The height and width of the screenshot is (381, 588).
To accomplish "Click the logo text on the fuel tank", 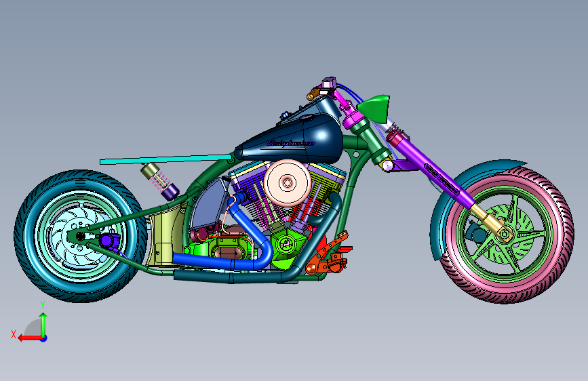I will pos(291,143).
